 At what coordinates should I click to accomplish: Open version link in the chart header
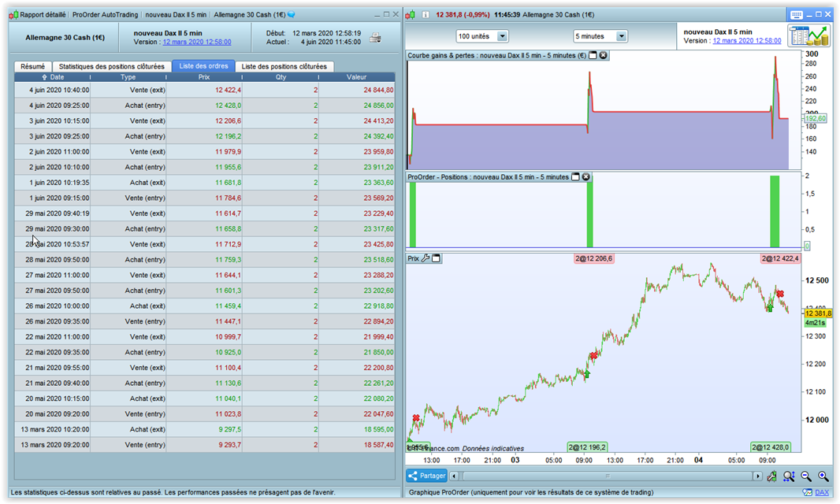coord(747,41)
